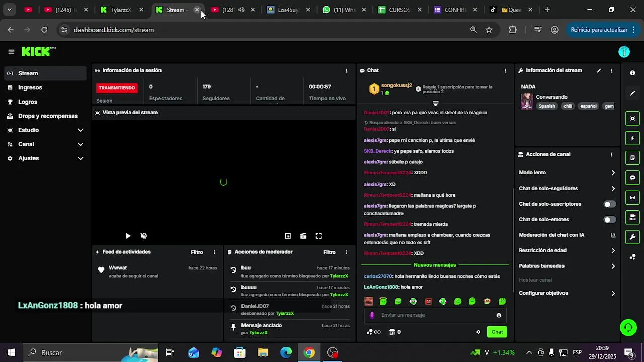The image size is (644, 362).
Task: Open moderator actions three-dot options
Action: 346,252
